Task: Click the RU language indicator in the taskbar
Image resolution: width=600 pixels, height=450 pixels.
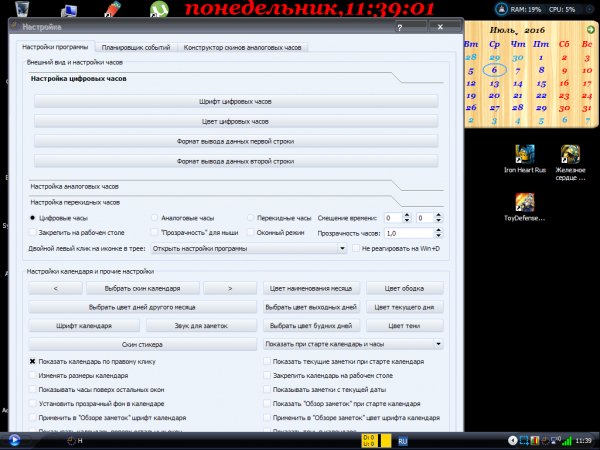Action: coord(403,441)
